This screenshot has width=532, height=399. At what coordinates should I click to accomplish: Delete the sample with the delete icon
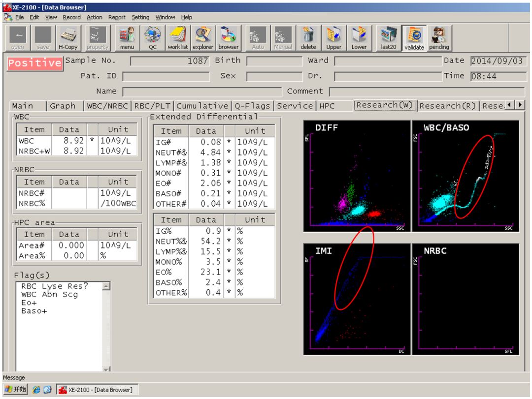coord(308,38)
